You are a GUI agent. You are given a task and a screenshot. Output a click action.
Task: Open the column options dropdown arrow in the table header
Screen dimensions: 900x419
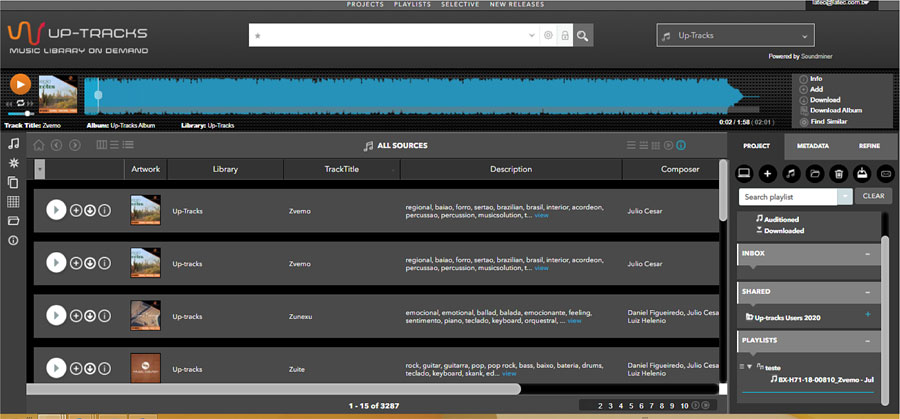tap(40, 169)
